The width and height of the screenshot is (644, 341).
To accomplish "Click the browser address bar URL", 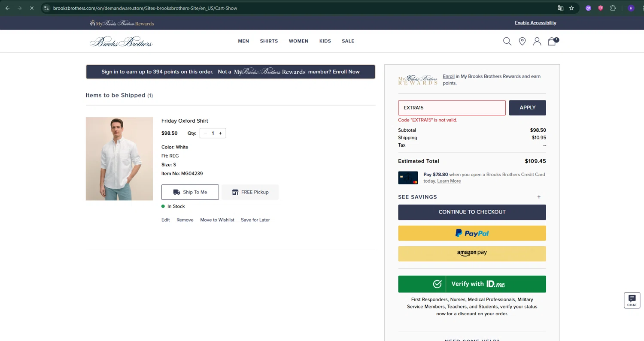I will (145, 8).
